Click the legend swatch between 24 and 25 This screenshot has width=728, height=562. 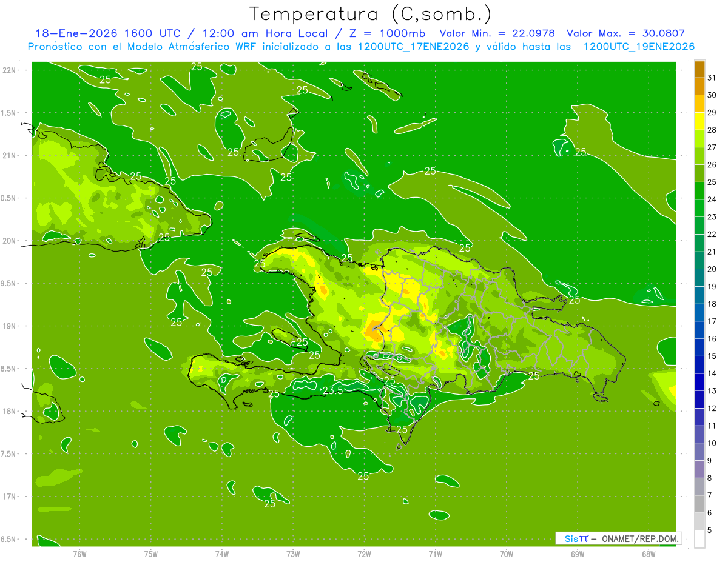[x=699, y=190]
